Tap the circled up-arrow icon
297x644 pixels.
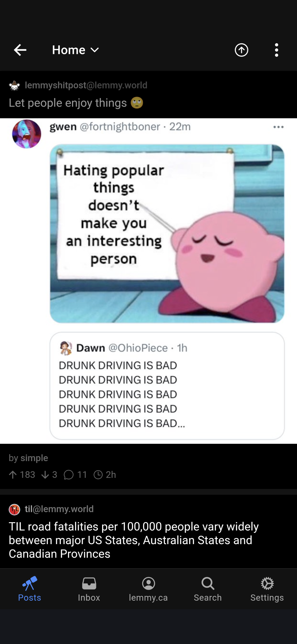pos(242,50)
